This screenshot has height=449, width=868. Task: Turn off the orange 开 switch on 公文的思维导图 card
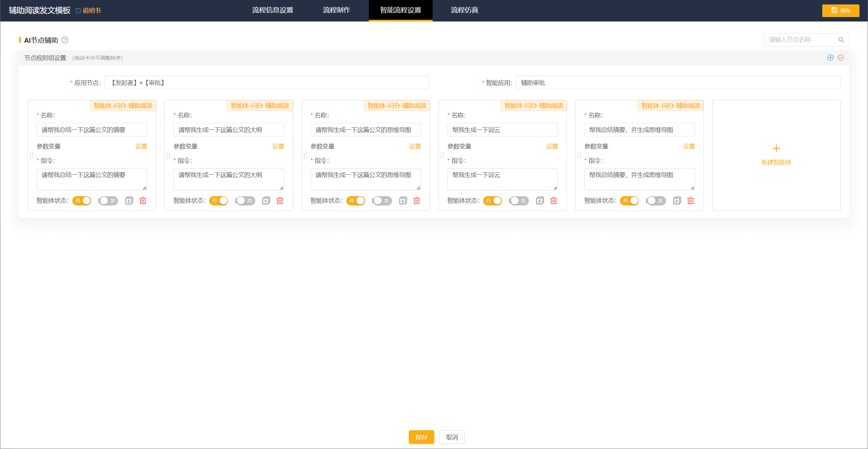[x=356, y=201]
